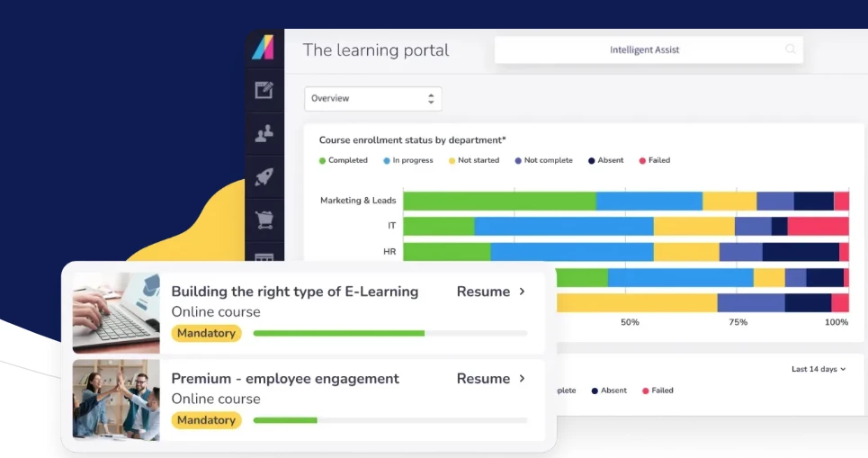Screen dimensions: 868x458
Task: Click Course enrollment status by department heading
Action: 412,140
